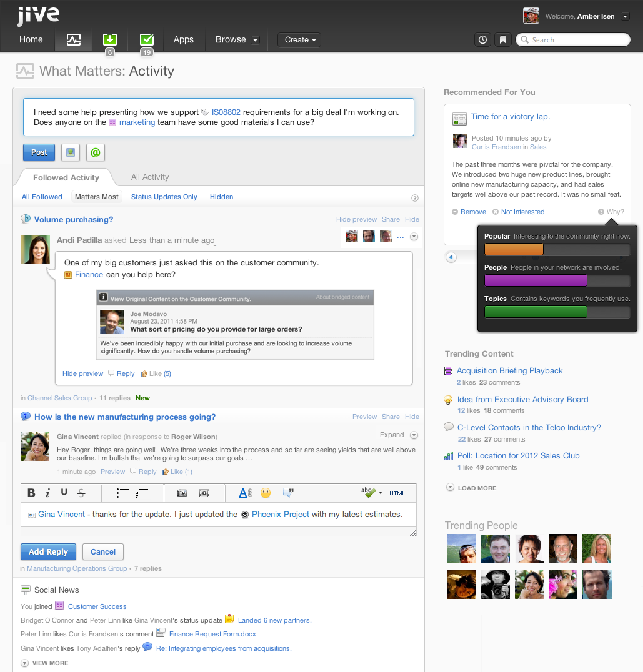
Task: Open the Actions checkmark icon showing 19
Action: tap(147, 40)
